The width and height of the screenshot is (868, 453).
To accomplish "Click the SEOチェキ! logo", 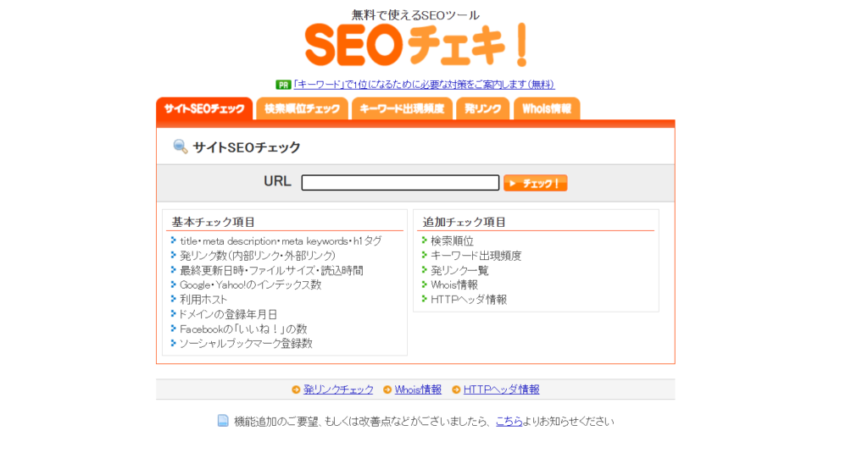I will 415,46.
